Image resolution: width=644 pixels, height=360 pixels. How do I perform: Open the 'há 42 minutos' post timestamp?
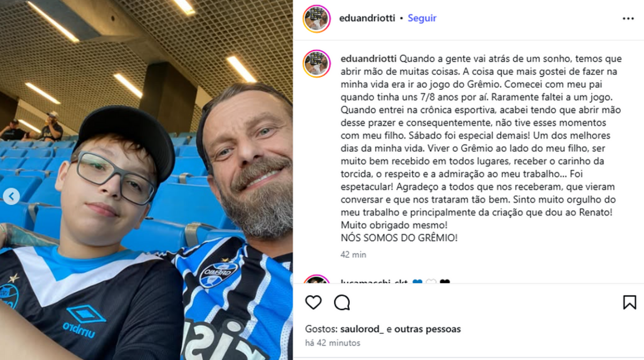[x=333, y=343]
